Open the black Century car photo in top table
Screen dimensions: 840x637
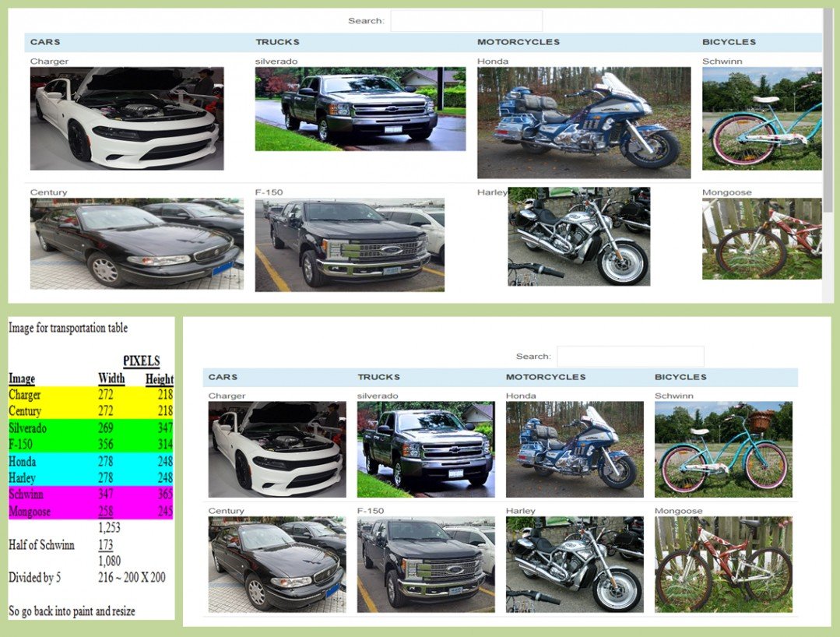tap(136, 244)
